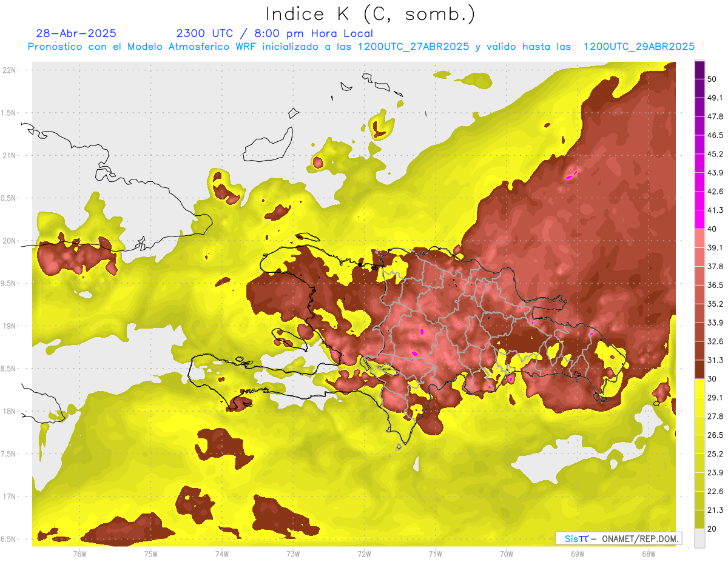The width and height of the screenshot is (728, 562).
Task: Click the '75W' longitude label
Action: point(151,554)
